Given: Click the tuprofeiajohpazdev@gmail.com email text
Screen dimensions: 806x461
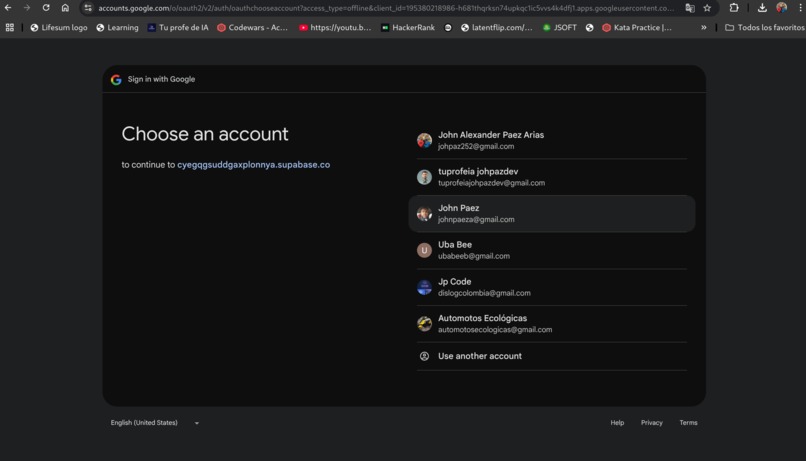Looking at the screenshot, I should 491,183.
